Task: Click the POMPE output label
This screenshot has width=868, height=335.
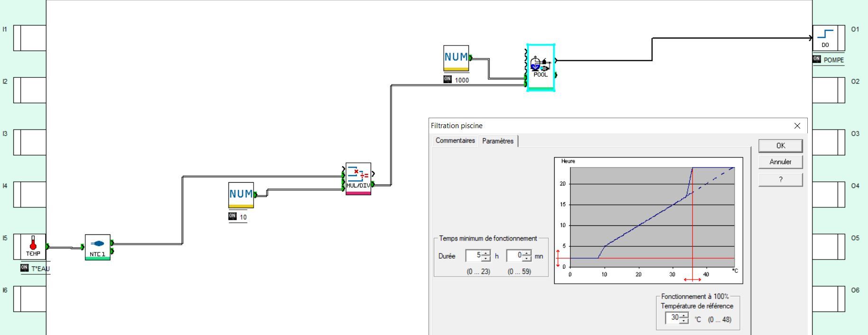Action: [834, 60]
